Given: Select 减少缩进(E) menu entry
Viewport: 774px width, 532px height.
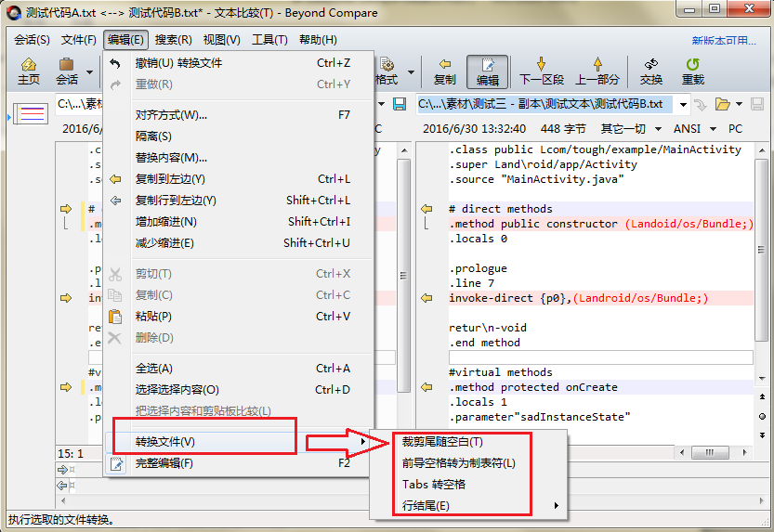Looking at the screenshot, I should pos(239,243).
